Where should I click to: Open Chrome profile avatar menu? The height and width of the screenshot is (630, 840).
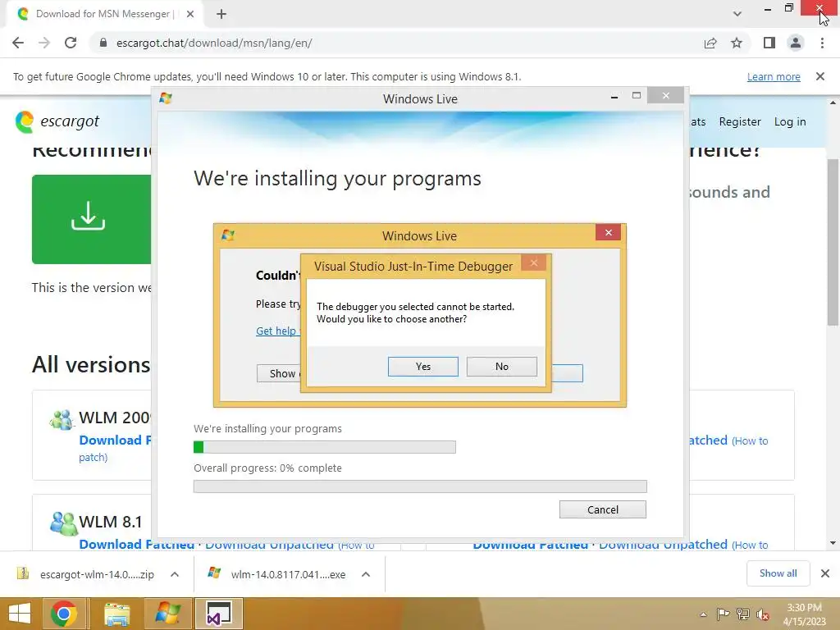point(796,43)
